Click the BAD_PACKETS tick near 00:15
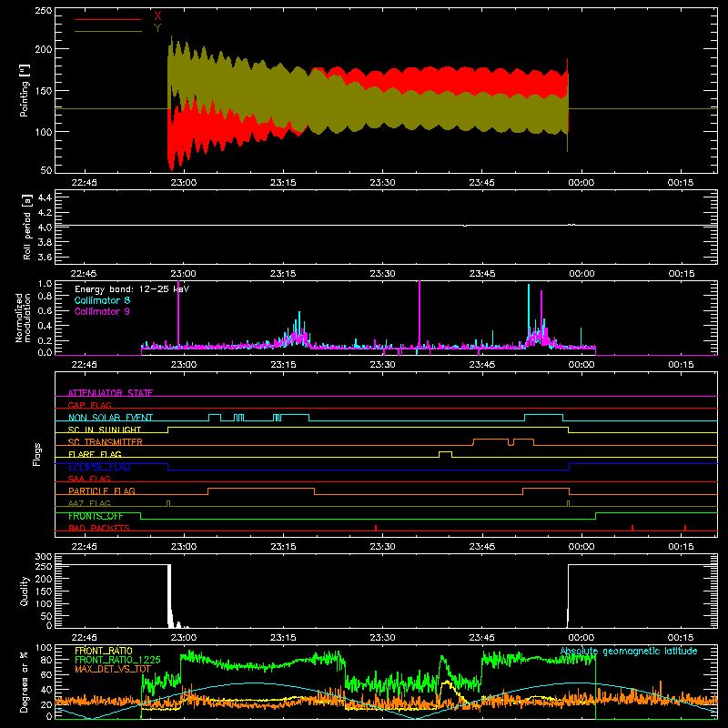728x728 pixels. [685, 528]
